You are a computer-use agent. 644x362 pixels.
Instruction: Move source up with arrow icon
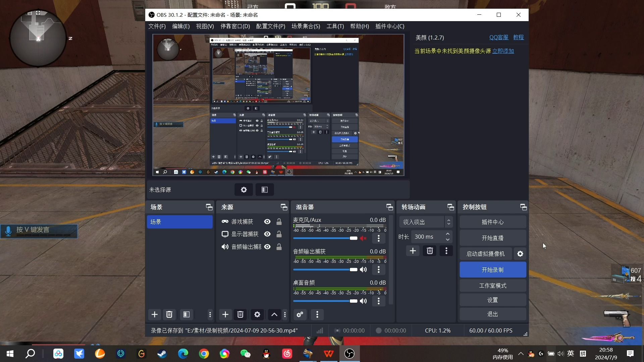tap(274, 314)
